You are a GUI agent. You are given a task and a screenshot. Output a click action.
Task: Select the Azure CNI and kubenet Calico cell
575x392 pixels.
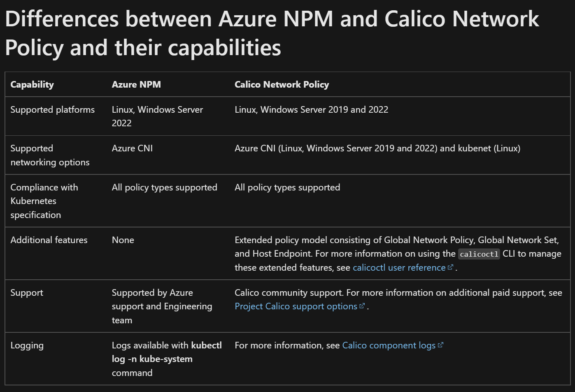point(377,148)
